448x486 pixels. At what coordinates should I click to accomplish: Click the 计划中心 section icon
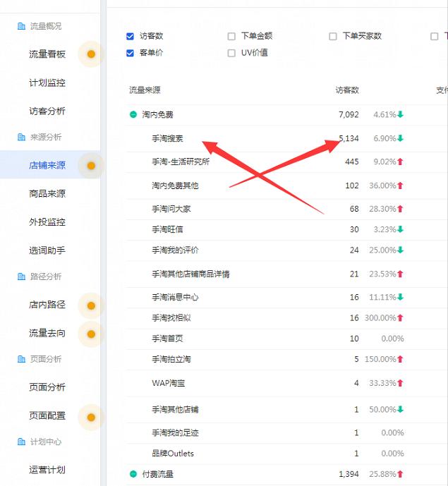click(x=21, y=442)
